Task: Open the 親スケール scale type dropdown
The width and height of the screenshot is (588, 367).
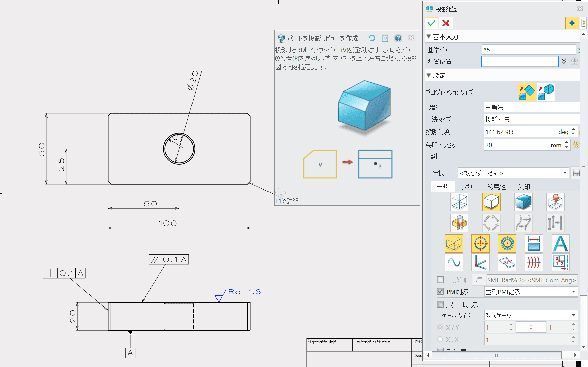Action: [574, 315]
